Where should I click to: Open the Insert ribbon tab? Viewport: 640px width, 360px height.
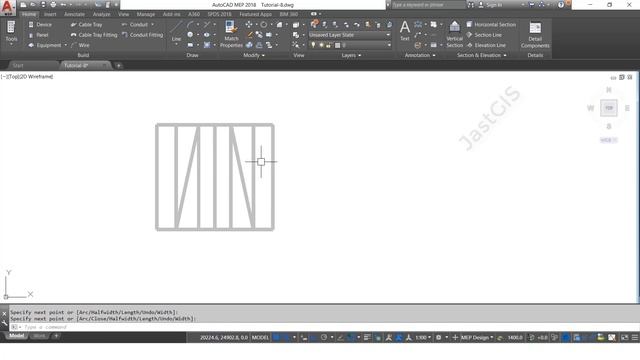coord(50,14)
